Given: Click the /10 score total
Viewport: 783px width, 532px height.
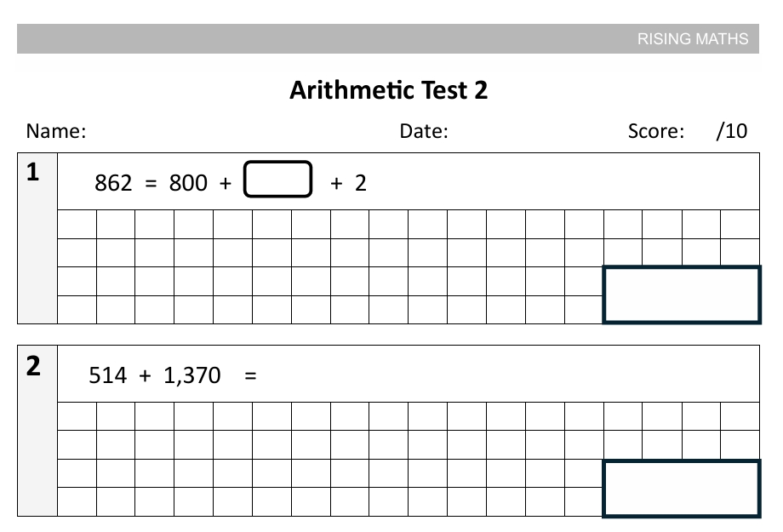Looking at the screenshot, I should point(732,131).
